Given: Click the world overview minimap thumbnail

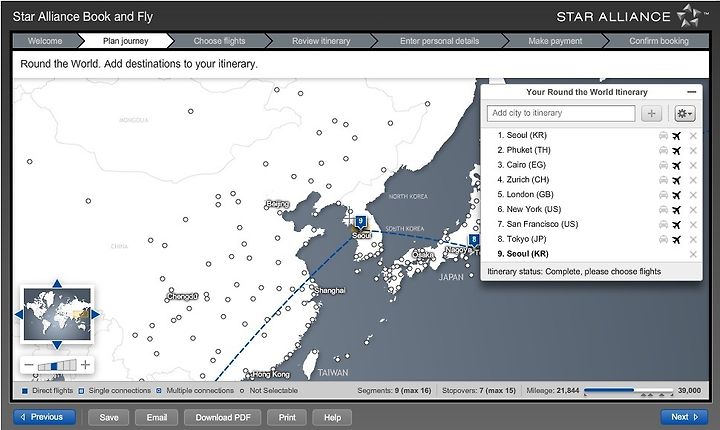Looking at the screenshot, I should click(57, 314).
